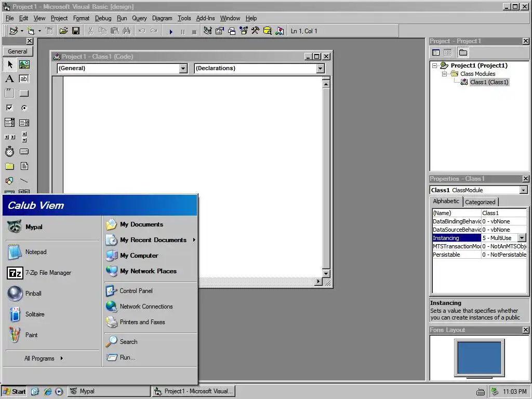This screenshot has height=399, width=532.
Task: Select the Shape control tool
Action: click(x=9, y=181)
